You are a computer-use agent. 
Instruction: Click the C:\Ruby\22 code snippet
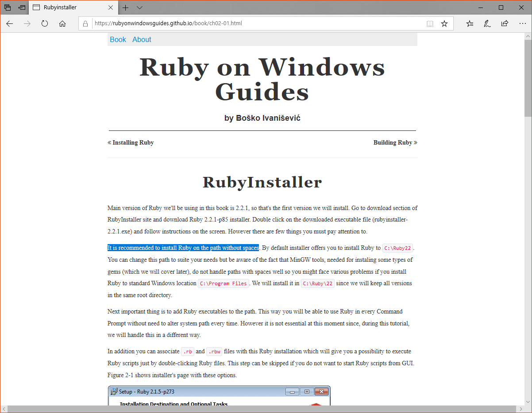317,283
